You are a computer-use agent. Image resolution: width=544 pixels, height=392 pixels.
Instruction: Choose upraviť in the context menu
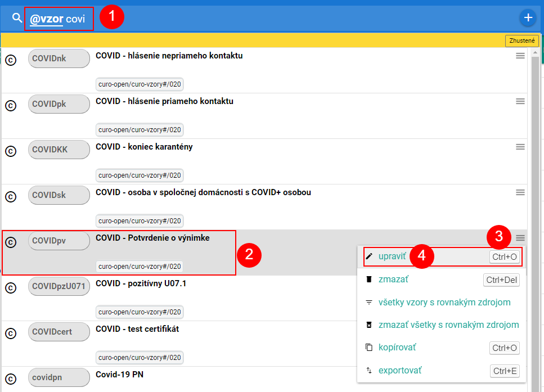tap(443, 256)
